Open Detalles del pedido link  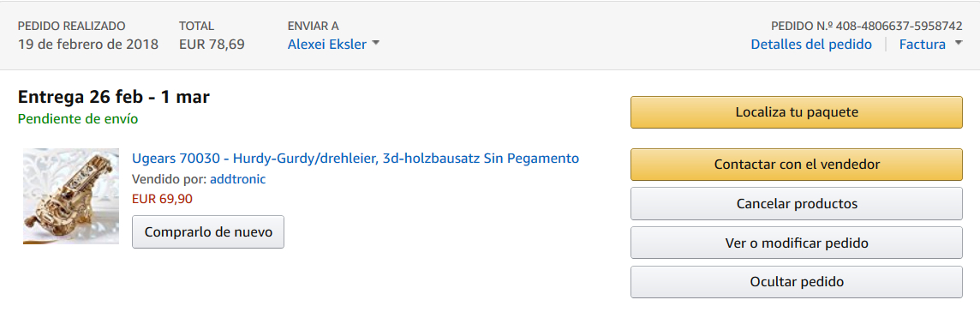coord(811,45)
